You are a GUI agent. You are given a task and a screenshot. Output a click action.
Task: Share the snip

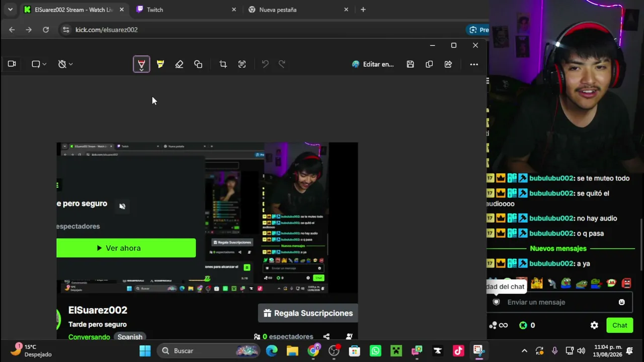[x=448, y=64]
